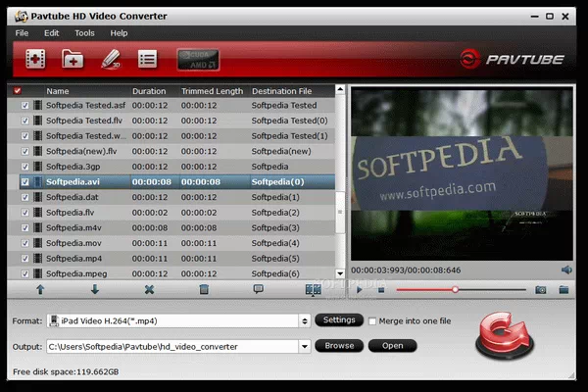588x392 pixels.
Task: Play the preview video
Action: point(360,290)
